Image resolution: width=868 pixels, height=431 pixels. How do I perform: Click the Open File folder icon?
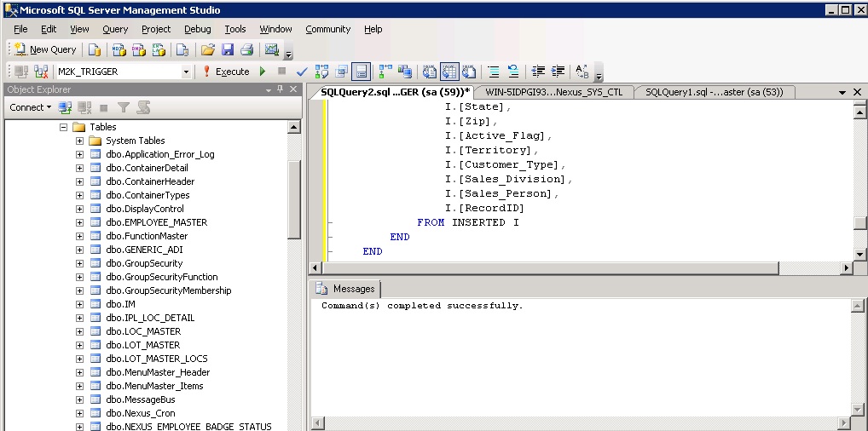(208, 50)
